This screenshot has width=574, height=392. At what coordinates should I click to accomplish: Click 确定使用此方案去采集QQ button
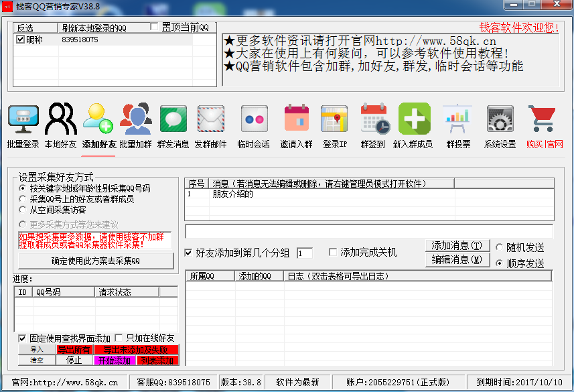point(96,261)
